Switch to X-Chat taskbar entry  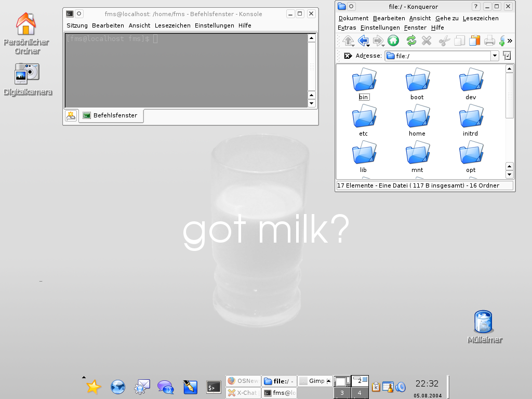(244, 393)
